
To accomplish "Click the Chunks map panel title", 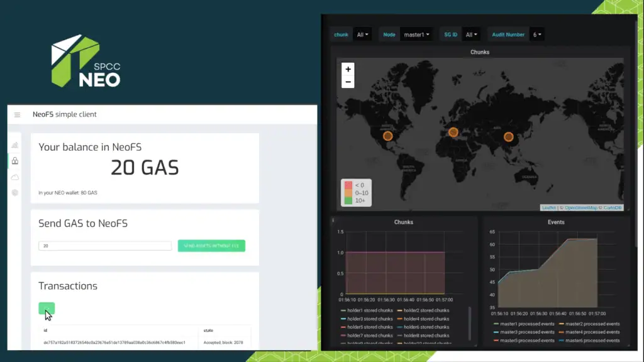I will click(480, 52).
